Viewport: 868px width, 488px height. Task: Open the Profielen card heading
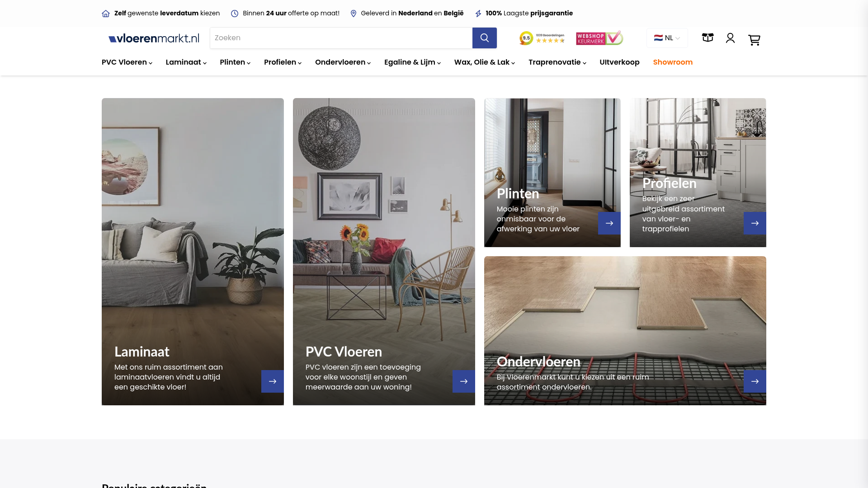point(670,183)
